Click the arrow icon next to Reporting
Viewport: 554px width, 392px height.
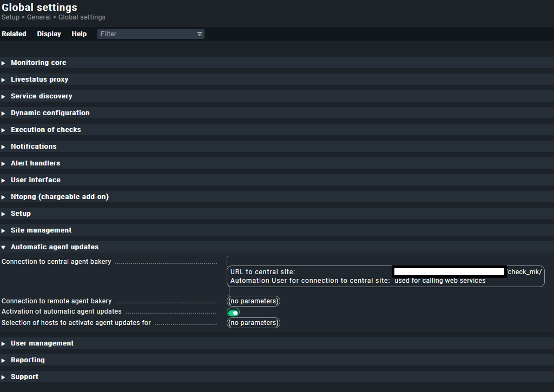click(x=4, y=360)
